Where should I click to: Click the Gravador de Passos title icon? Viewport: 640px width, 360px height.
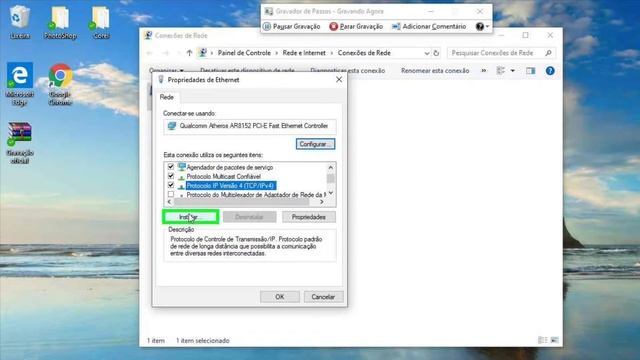[269, 11]
